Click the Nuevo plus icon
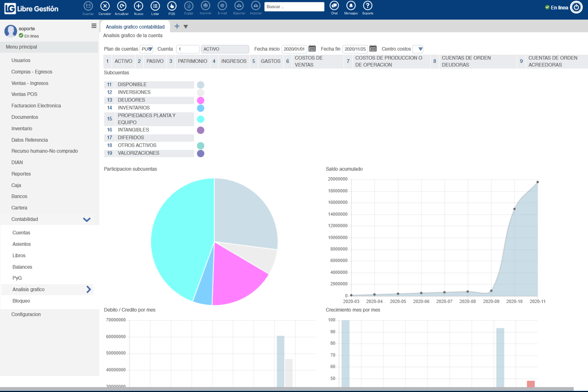 pyautogui.click(x=139, y=6)
